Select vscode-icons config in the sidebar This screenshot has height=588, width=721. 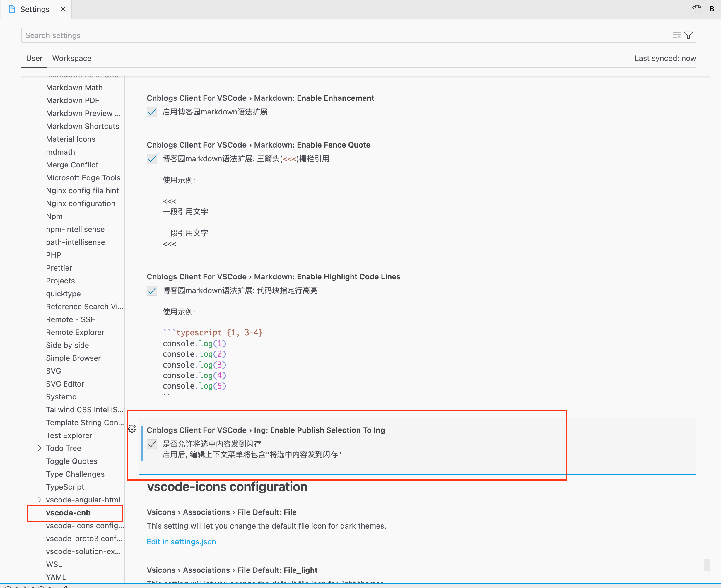coord(85,525)
